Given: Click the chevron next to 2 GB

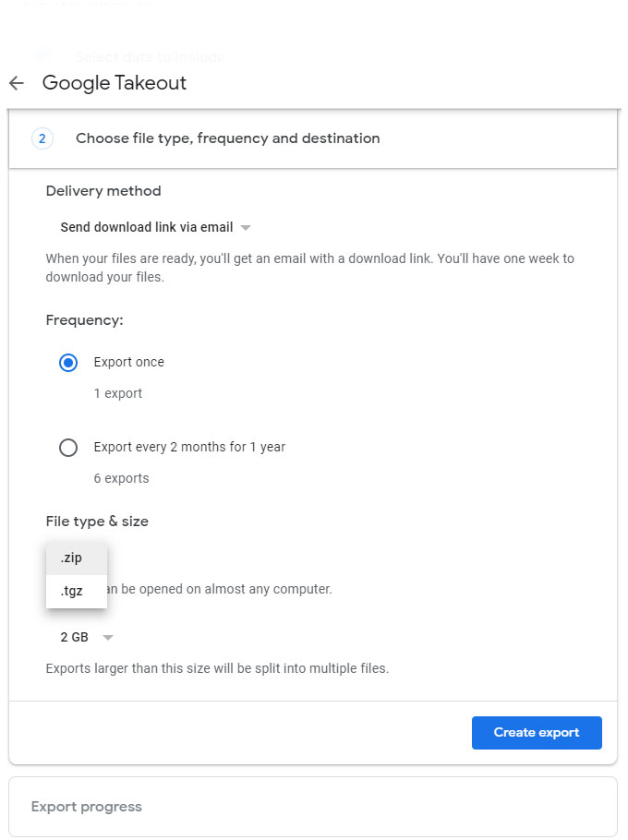Looking at the screenshot, I should click(x=107, y=637).
